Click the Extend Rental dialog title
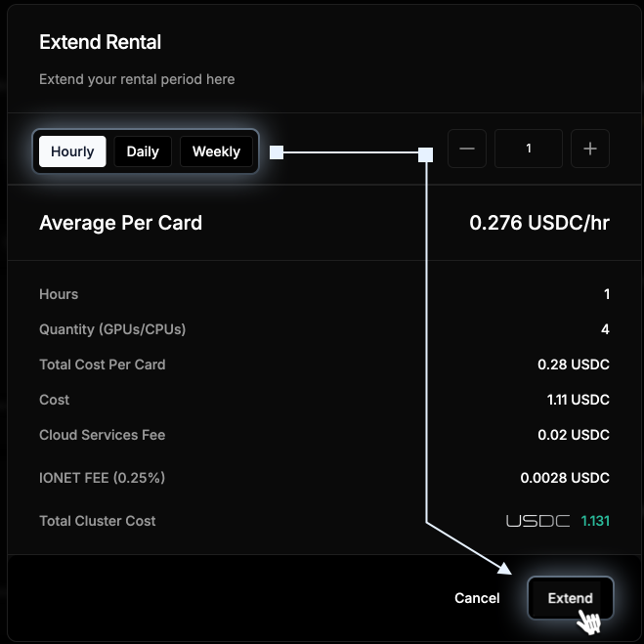The width and height of the screenshot is (644, 644). click(101, 42)
